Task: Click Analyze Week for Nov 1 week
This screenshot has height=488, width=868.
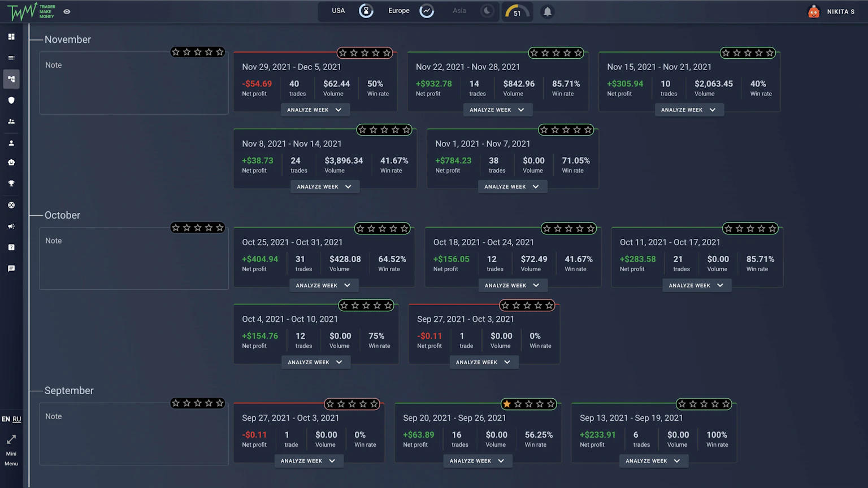Action: [512, 186]
